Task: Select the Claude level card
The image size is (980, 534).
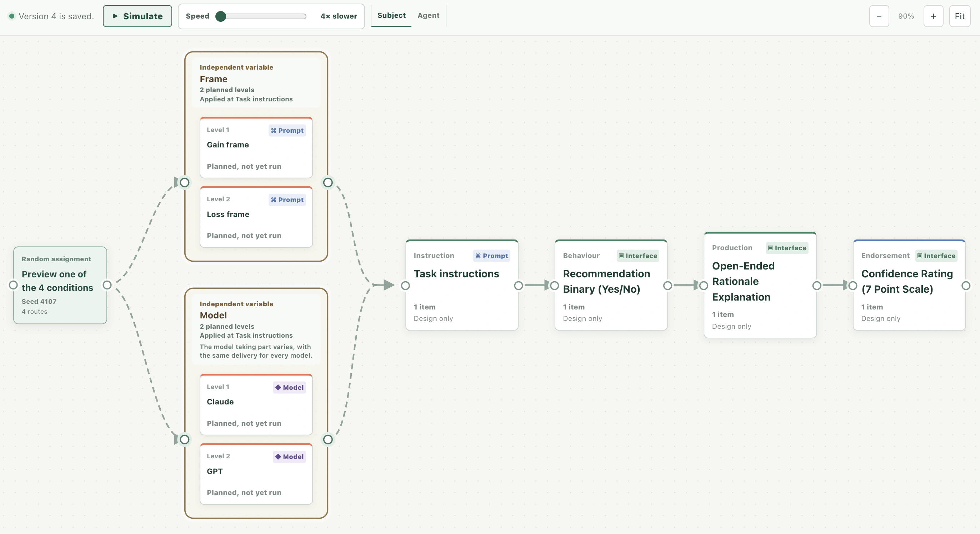Action: click(x=256, y=405)
